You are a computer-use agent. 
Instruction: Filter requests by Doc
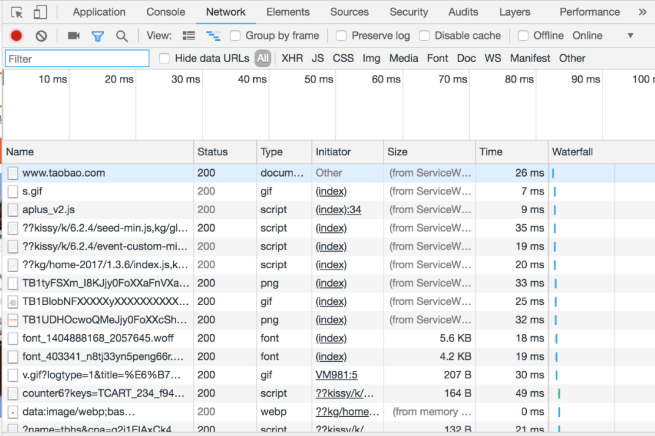coord(466,58)
